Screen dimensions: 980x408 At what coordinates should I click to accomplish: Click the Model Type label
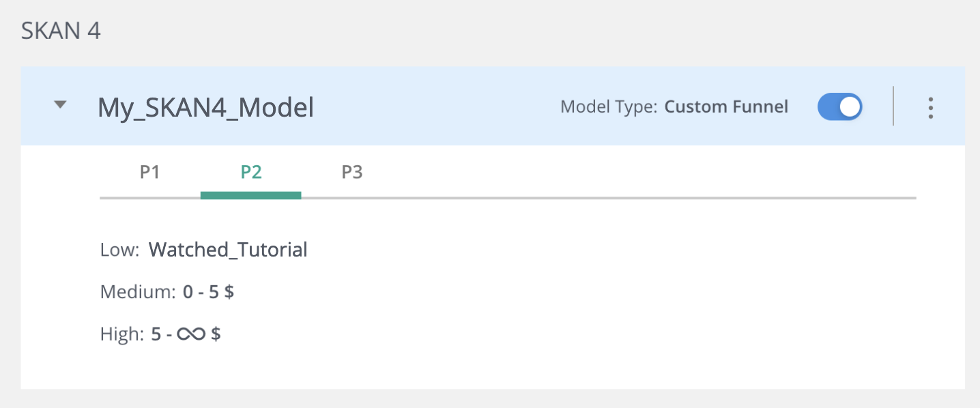point(609,107)
